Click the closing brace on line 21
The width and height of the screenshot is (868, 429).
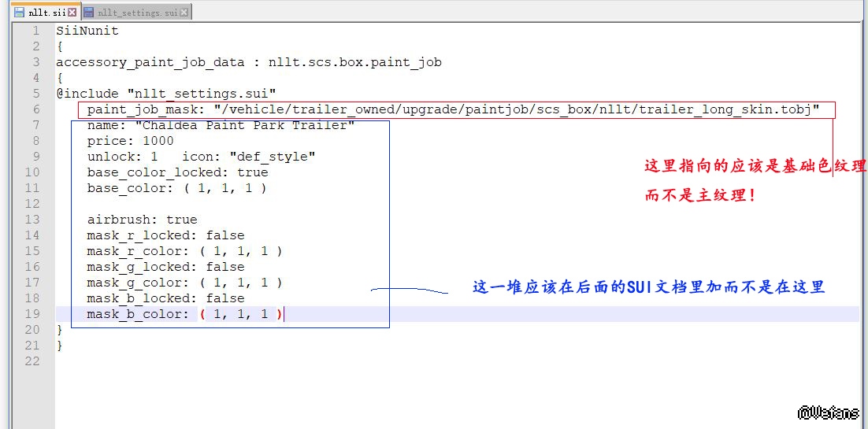click(59, 346)
